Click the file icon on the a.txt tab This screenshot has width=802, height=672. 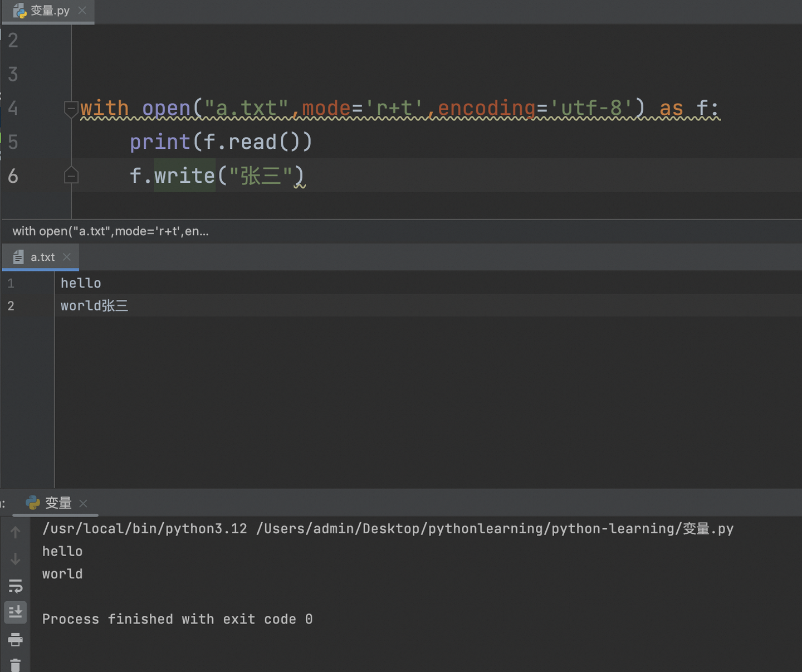tap(18, 257)
